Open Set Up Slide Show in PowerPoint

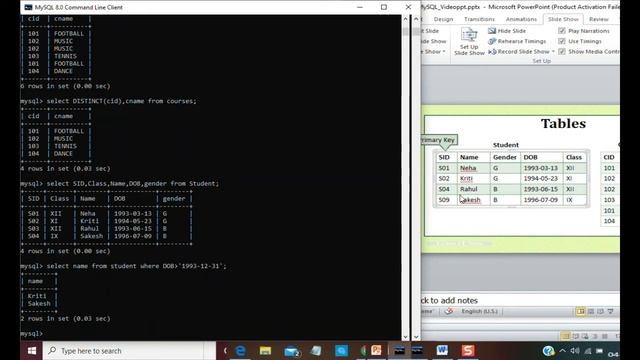coord(469,41)
